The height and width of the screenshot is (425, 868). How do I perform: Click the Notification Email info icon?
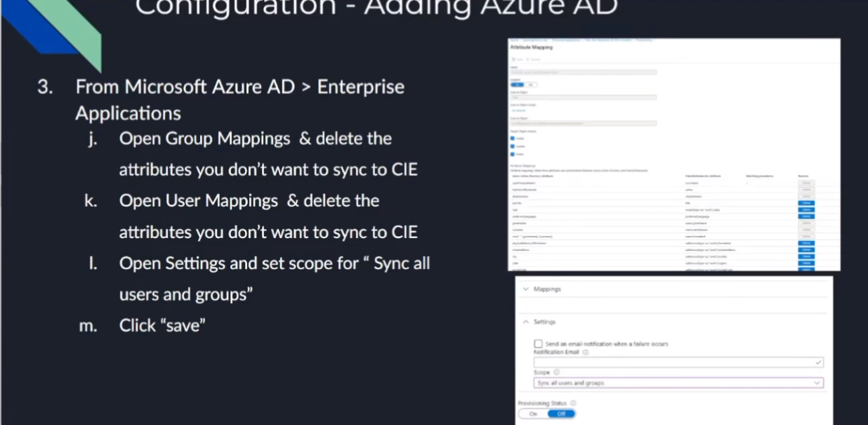pos(585,352)
